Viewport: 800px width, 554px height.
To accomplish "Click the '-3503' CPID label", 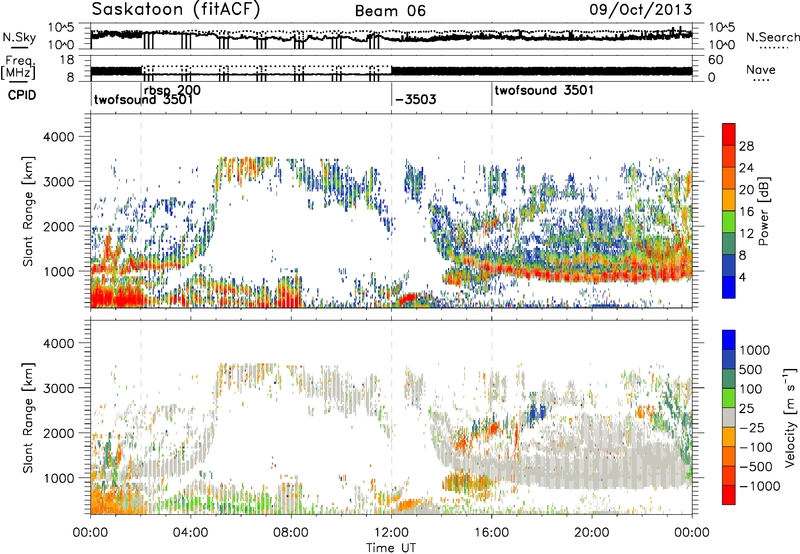I will click(416, 99).
